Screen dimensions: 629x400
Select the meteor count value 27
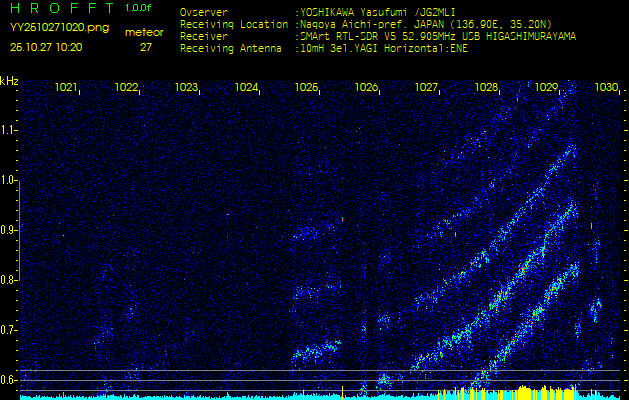pyautogui.click(x=146, y=47)
